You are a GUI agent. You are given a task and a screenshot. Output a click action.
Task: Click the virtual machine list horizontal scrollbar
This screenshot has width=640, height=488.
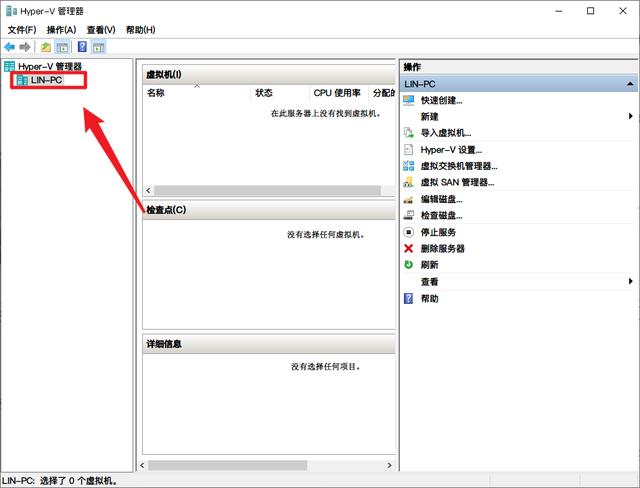tap(267, 191)
